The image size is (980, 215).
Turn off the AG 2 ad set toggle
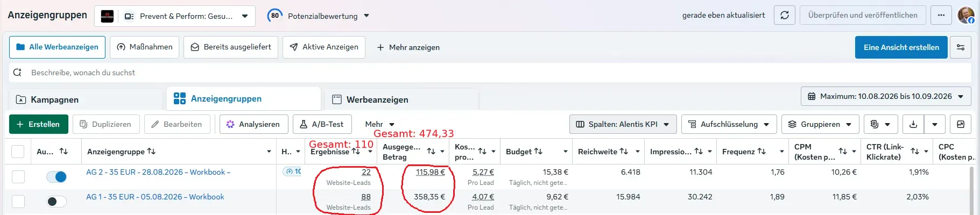point(57,176)
